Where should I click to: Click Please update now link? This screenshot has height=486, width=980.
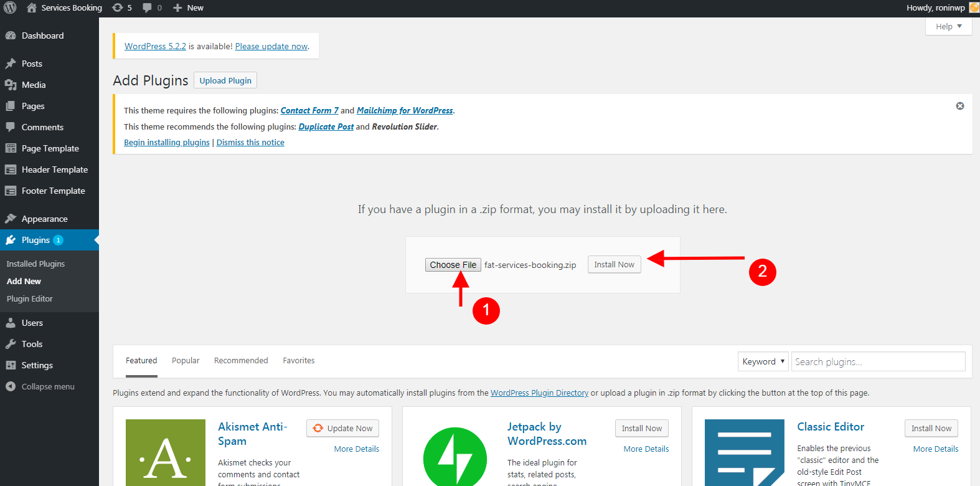click(271, 46)
